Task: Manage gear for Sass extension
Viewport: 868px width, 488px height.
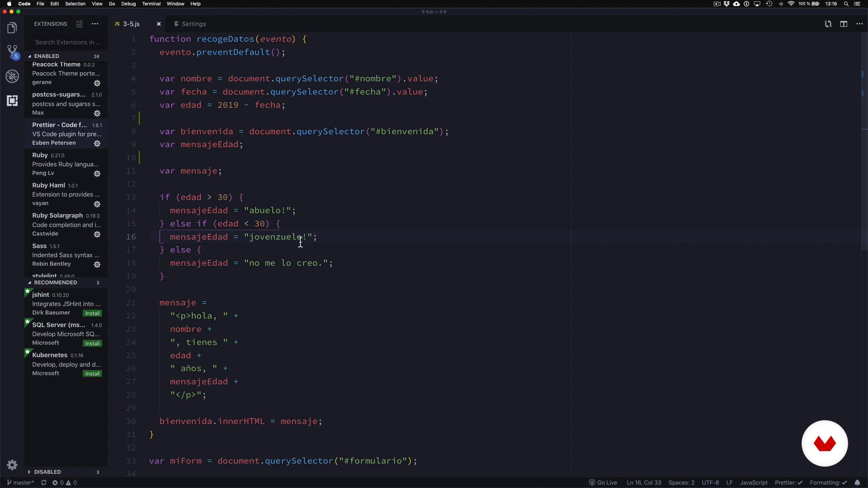Action: pos(97,265)
